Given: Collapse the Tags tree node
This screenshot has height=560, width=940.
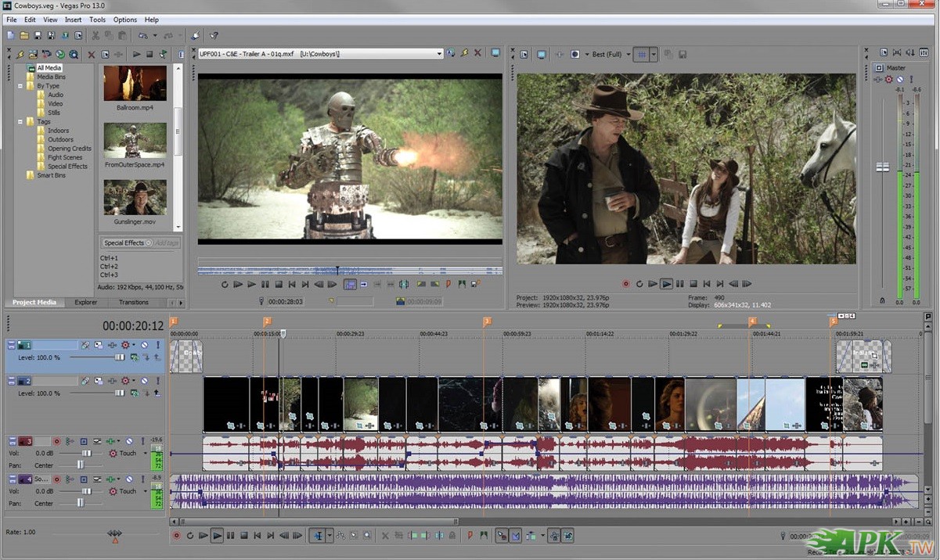Looking at the screenshot, I should [19, 122].
